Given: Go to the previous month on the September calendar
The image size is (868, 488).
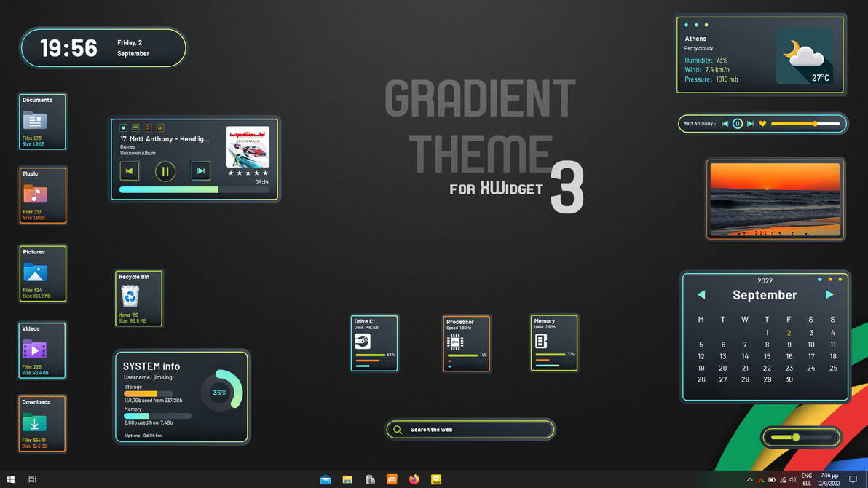Looking at the screenshot, I should point(701,294).
